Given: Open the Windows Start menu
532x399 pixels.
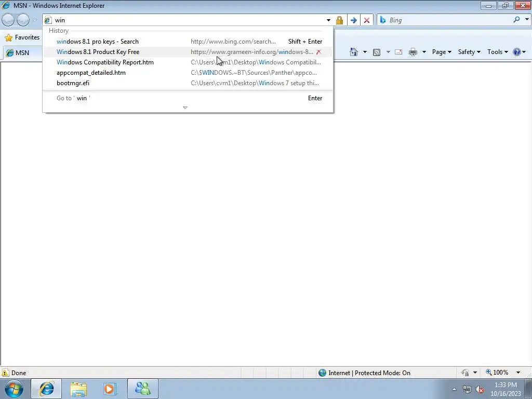Looking at the screenshot, I should click(x=14, y=389).
